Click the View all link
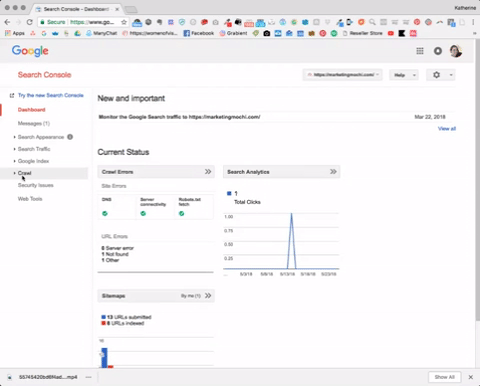 click(447, 129)
